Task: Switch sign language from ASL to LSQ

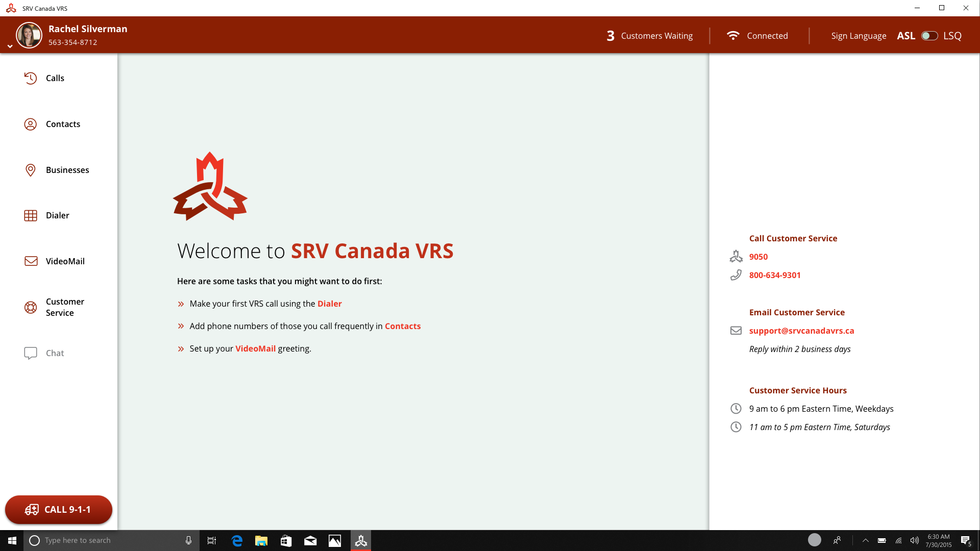Action: click(929, 36)
